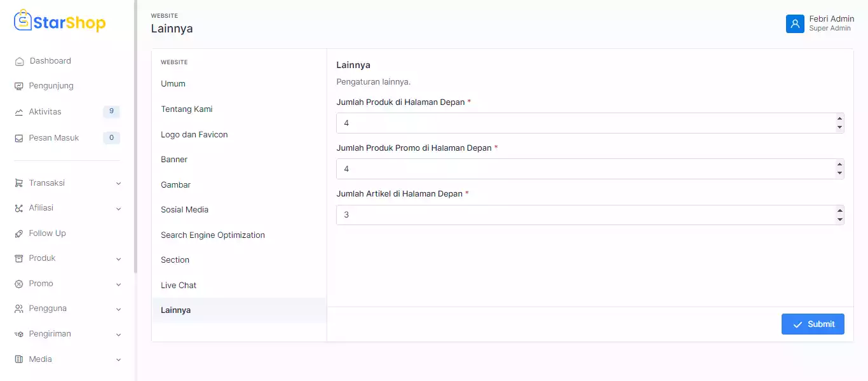Viewport: 868px width, 381px height.
Task: Expand the Produk menu chevron
Action: pyautogui.click(x=118, y=259)
